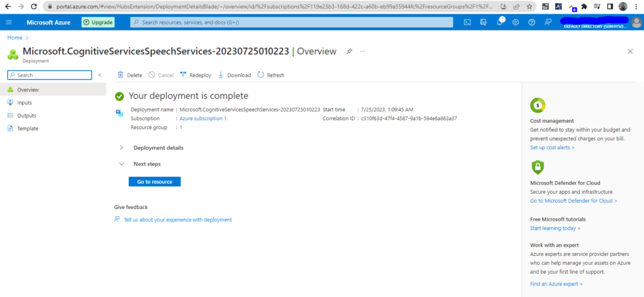Open resource group link named 1

[x=180, y=127]
